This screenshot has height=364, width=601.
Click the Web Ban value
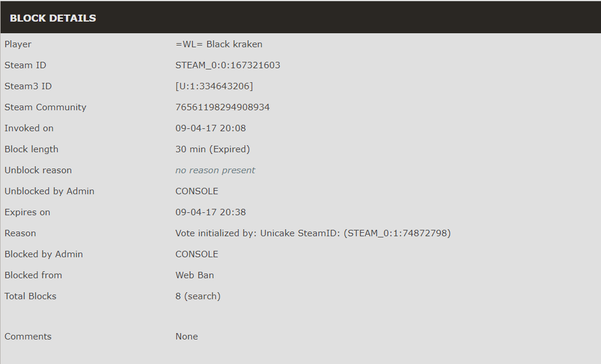coord(195,275)
